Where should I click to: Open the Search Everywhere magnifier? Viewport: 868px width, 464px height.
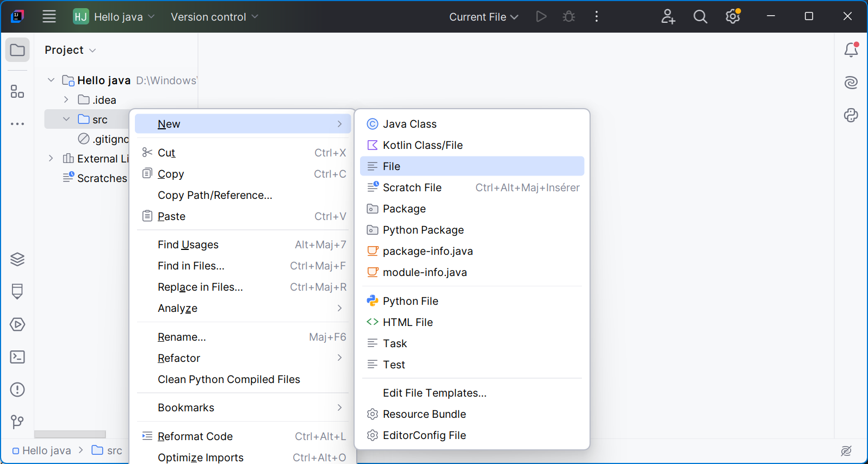tap(700, 17)
